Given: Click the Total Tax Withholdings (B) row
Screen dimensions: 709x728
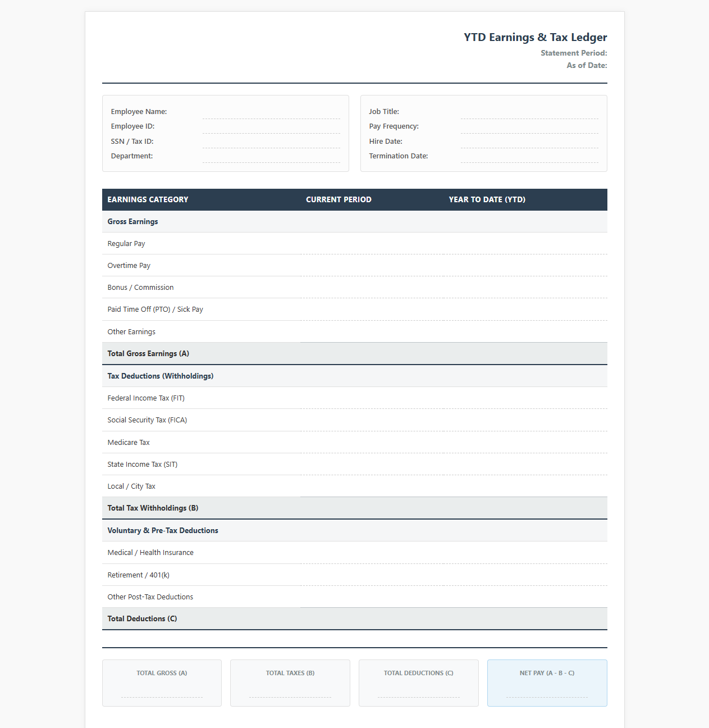Looking at the screenshot, I should click(355, 508).
